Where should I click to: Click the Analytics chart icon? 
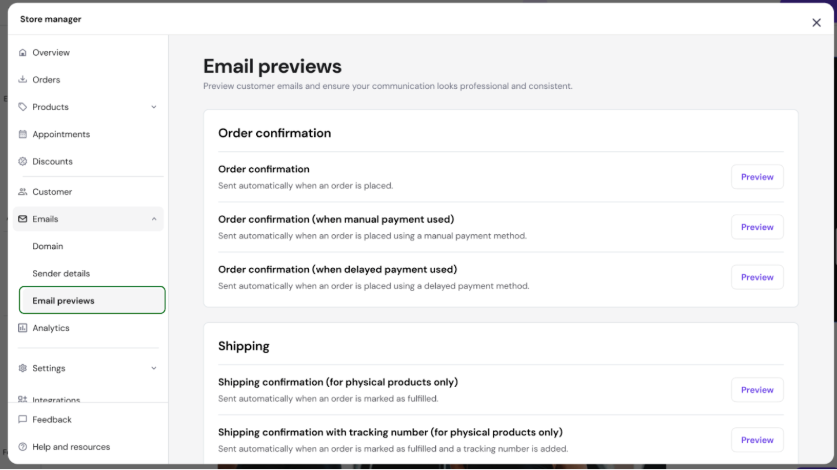[23, 328]
